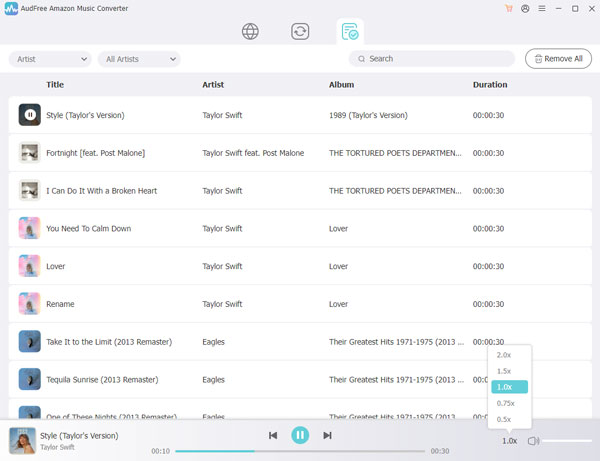Viewport: 600px width, 461px height.
Task: Switch to the converting tab icon
Action: (300, 31)
